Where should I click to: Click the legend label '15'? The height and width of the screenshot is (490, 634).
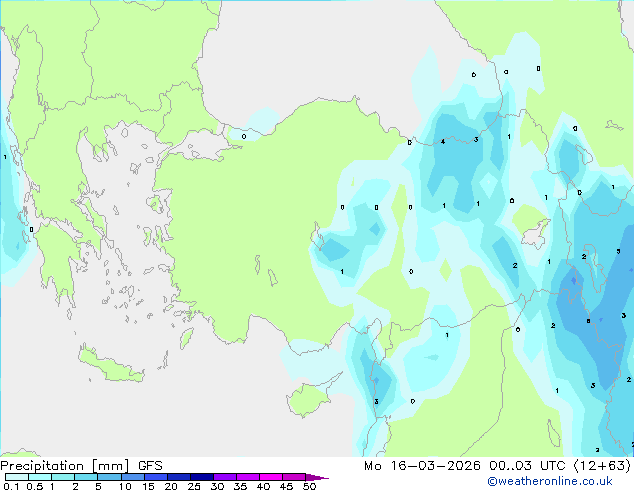[x=148, y=486]
